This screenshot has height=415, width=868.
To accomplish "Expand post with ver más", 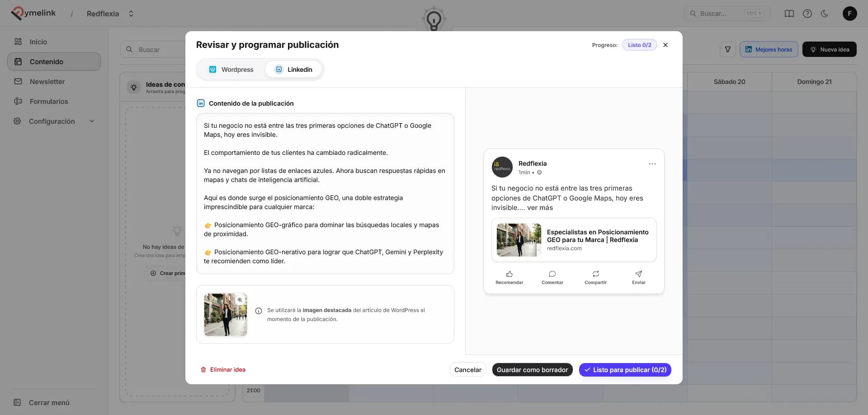I will (540, 208).
